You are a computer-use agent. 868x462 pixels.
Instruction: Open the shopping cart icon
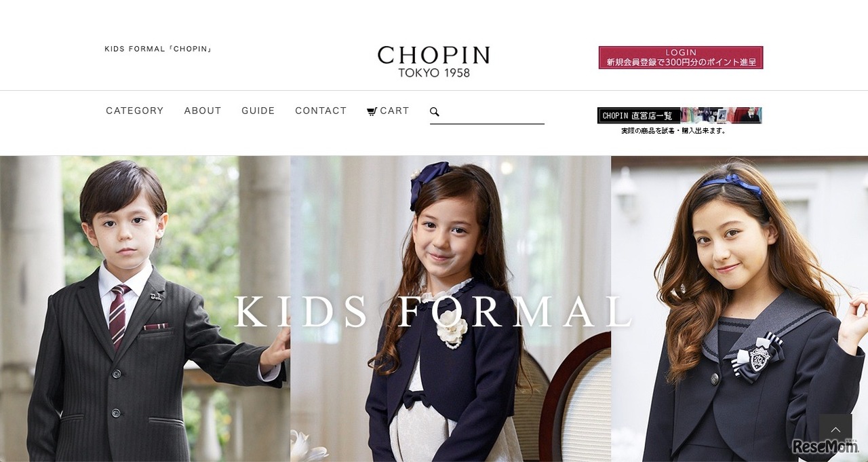pyautogui.click(x=372, y=111)
